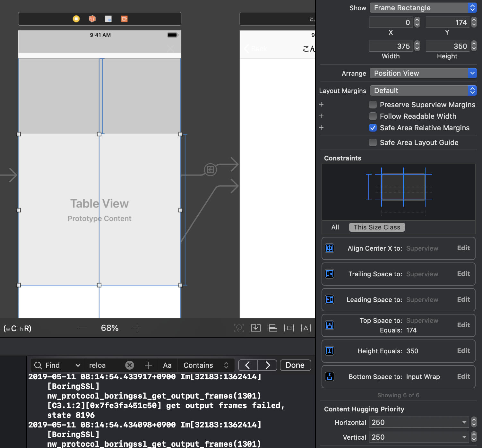Click the Height Equals constraint icon
This screenshot has width=482, height=448.
pyautogui.click(x=330, y=351)
